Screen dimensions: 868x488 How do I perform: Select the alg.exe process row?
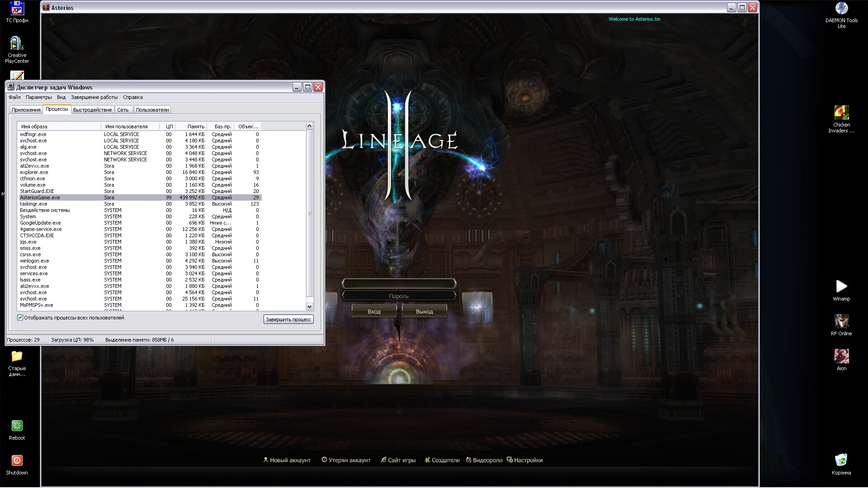click(140, 147)
